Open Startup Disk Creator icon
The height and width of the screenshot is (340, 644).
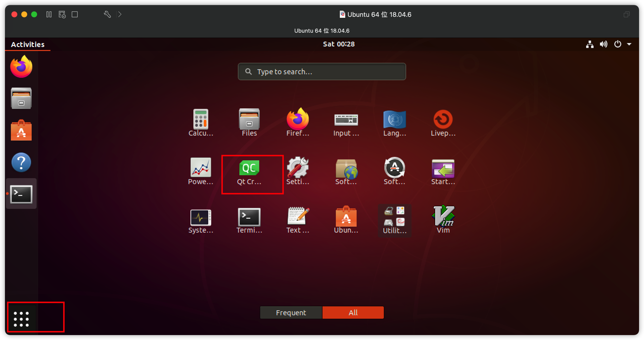(x=443, y=168)
